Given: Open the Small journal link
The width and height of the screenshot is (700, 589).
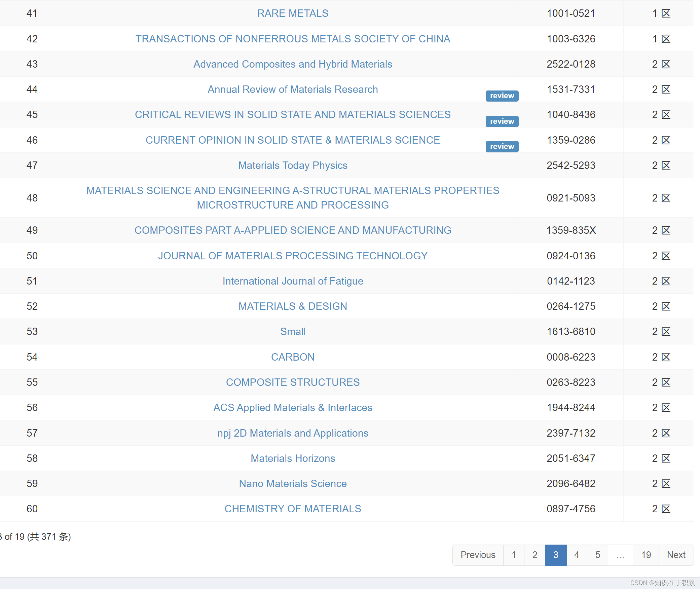Looking at the screenshot, I should click(293, 331).
